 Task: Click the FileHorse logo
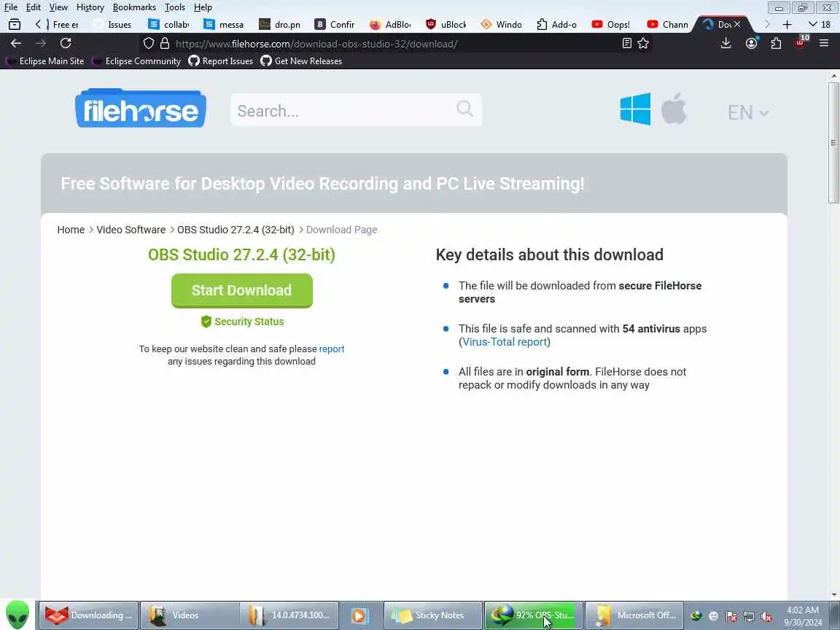pyautogui.click(x=141, y=108)
